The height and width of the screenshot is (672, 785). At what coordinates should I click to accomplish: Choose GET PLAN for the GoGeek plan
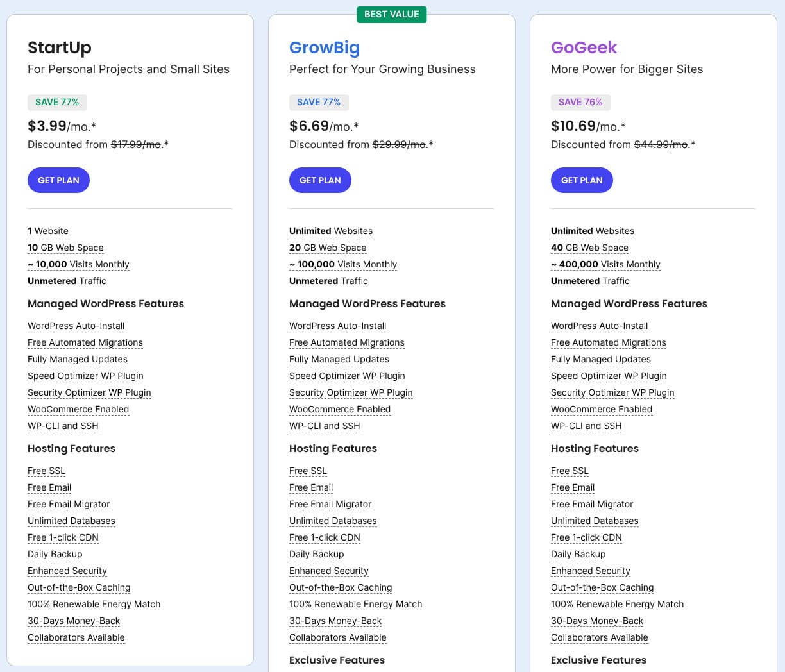point(582,180)
